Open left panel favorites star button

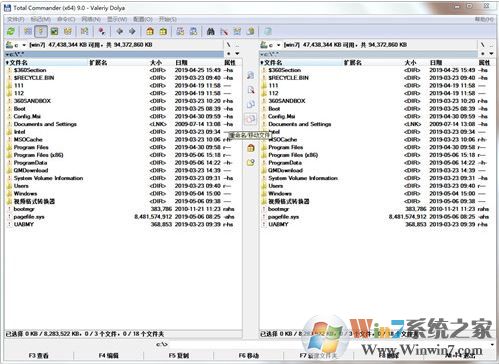[x=229, y=54]
